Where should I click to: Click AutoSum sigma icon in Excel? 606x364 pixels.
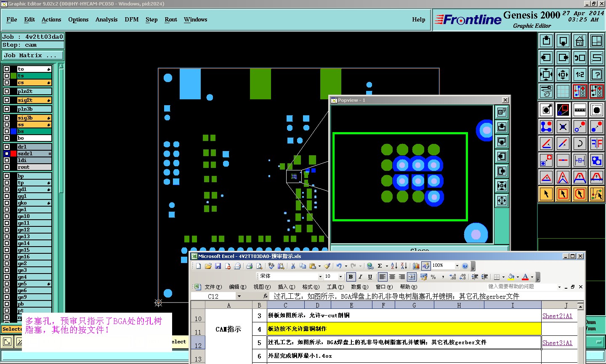[x=380, y=266]
